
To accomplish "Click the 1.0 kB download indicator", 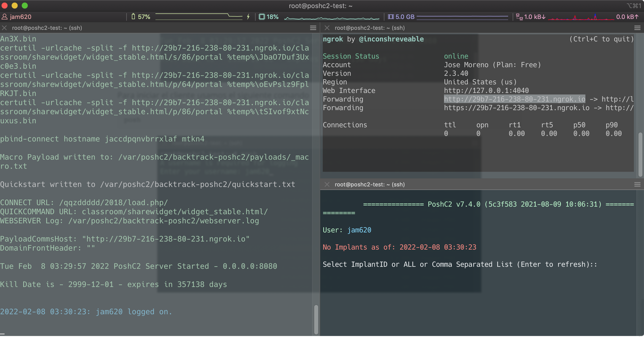I will (535, 17).
